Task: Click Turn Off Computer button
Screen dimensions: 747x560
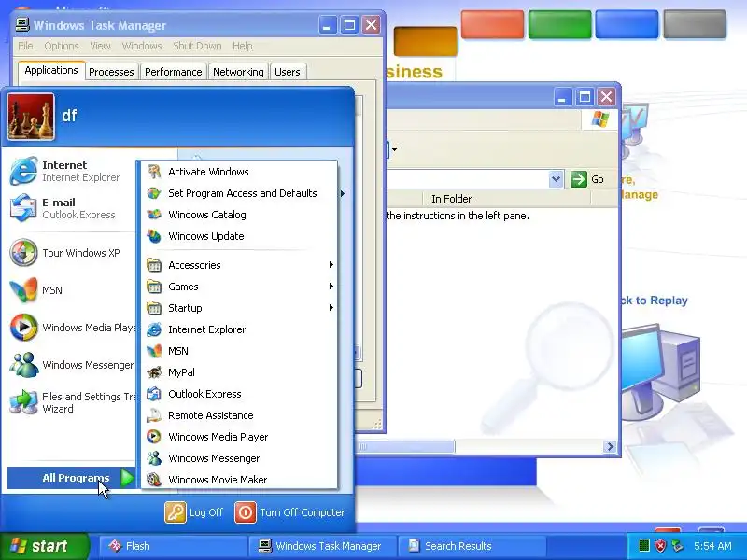Action: coord(289,512)
